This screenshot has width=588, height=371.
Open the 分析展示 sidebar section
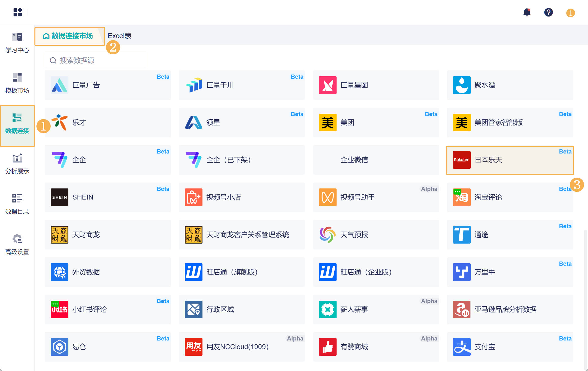point(17,164)
